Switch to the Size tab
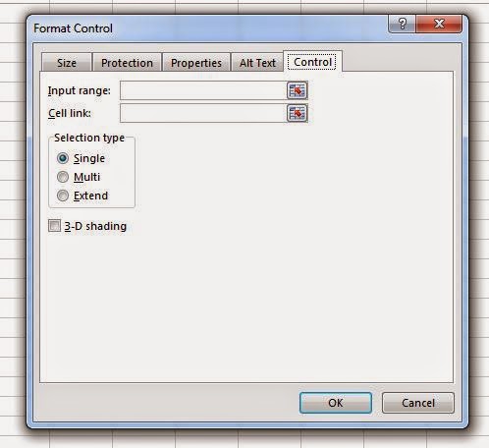 67,63
